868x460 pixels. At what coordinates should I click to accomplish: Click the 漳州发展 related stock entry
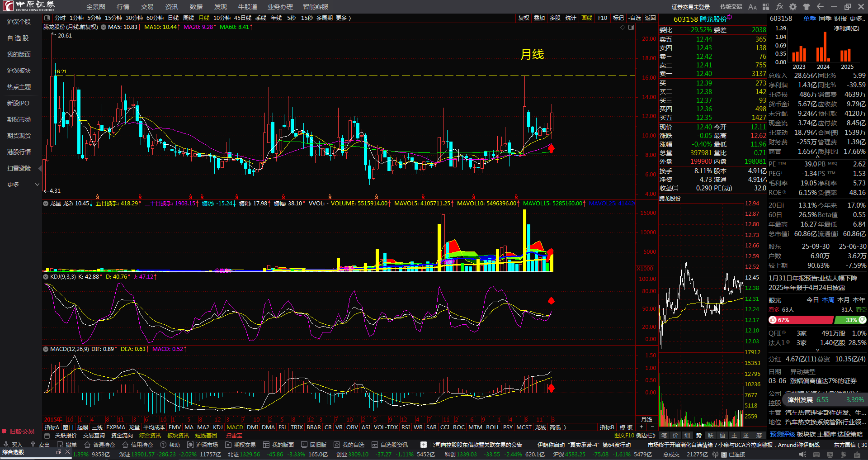coord(825,400)
